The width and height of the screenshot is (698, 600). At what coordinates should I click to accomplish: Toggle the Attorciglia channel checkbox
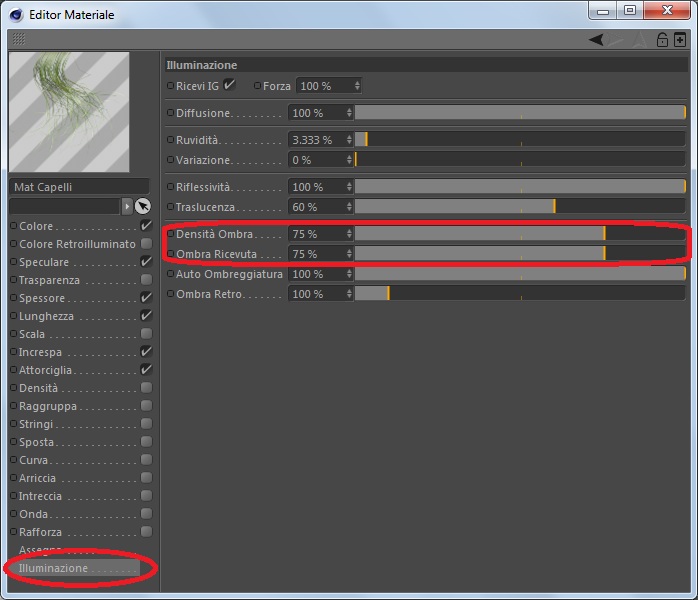pyautogui.click(x=146, y=369)
